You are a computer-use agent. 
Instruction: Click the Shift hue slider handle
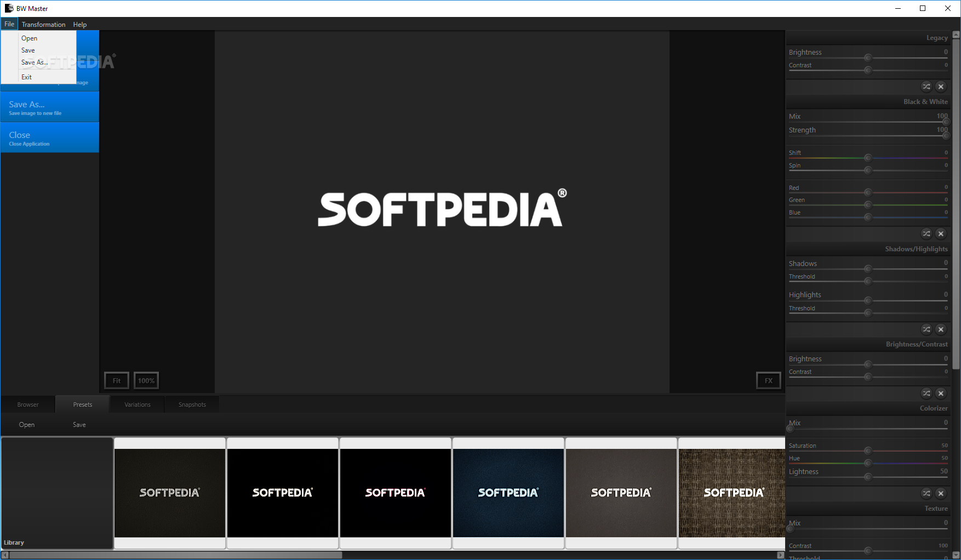[x=868, y=158]
